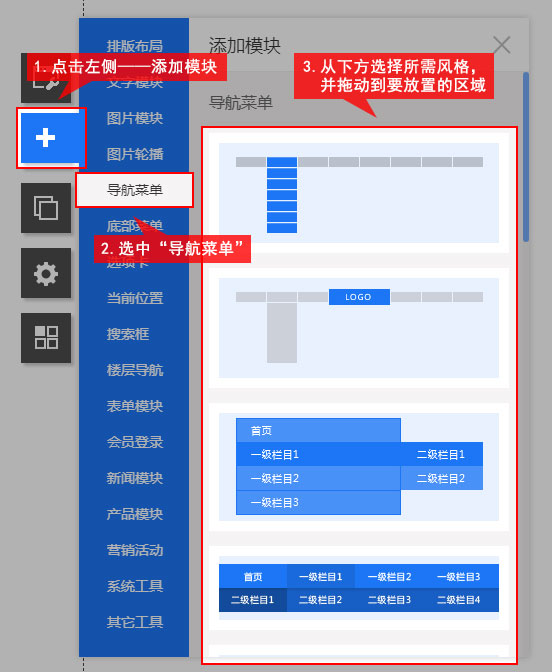This screenshot has width=552, height=672.
Task: Select 当前位置 in module list
Action: coord(135,298)
